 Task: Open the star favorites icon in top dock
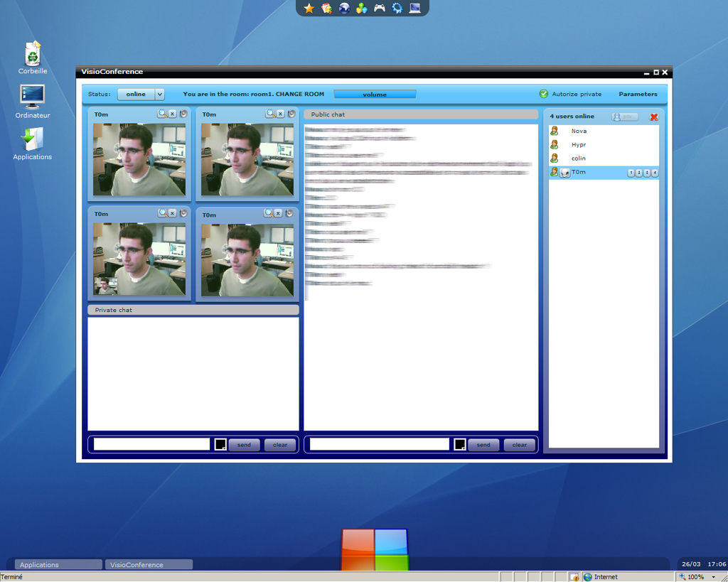click(x=309, y=8)
